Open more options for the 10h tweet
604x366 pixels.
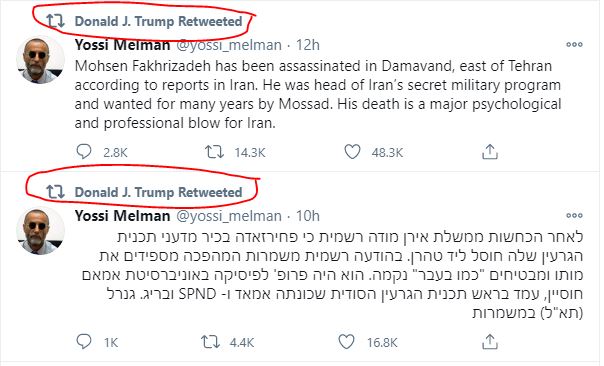click(574, 215)
